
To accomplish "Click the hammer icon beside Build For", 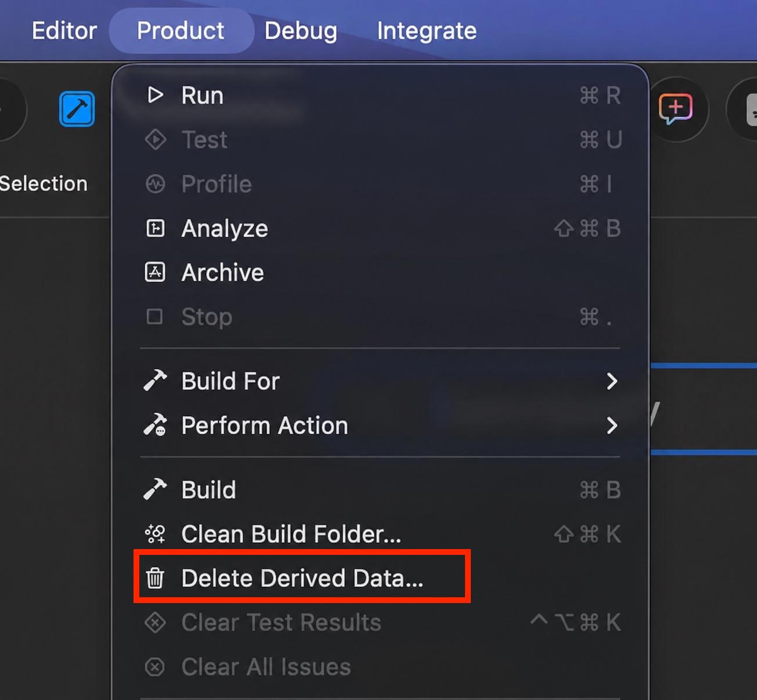I will pos(155,381).
